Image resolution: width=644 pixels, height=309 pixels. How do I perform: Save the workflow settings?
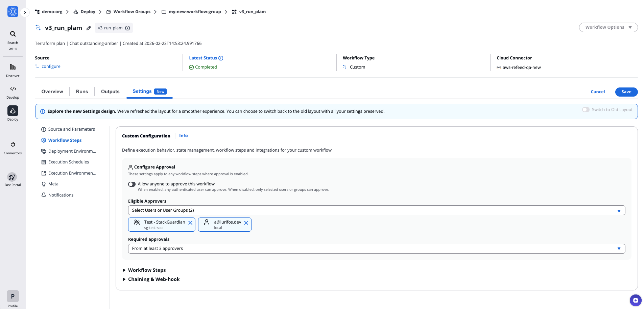click(x=626, y=92)
